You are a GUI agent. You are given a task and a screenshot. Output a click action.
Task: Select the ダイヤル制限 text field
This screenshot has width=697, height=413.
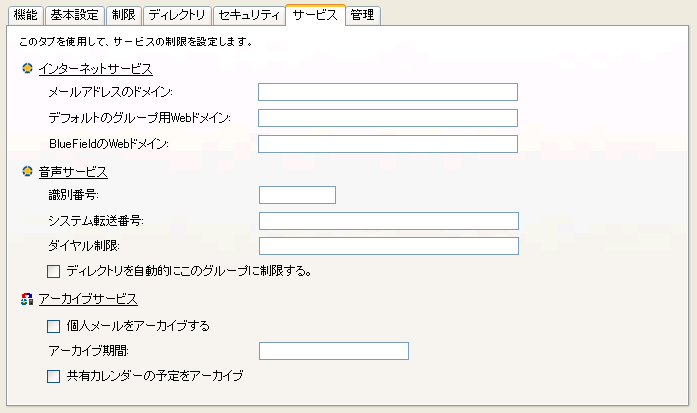[388, 246]
